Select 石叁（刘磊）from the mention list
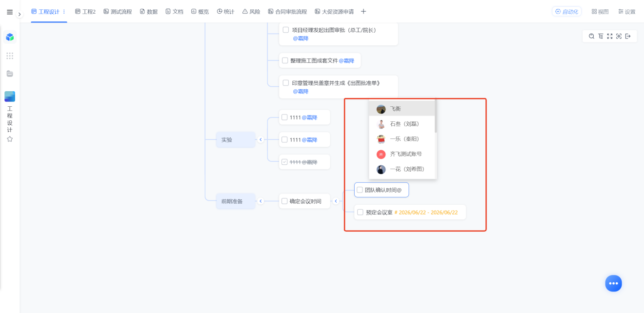644x313 pixels. (402, 124)
